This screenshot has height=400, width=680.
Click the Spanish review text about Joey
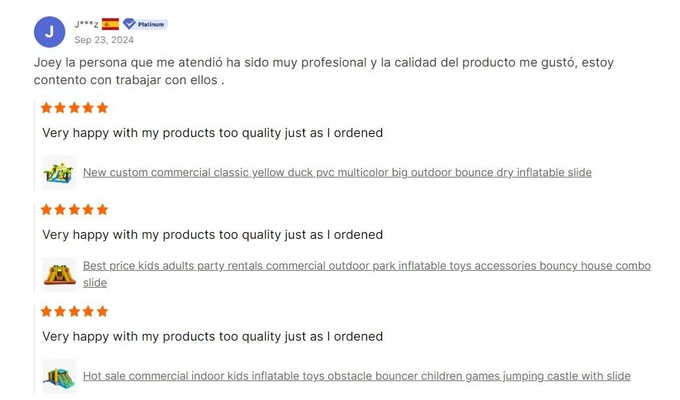tap(323, 70)
